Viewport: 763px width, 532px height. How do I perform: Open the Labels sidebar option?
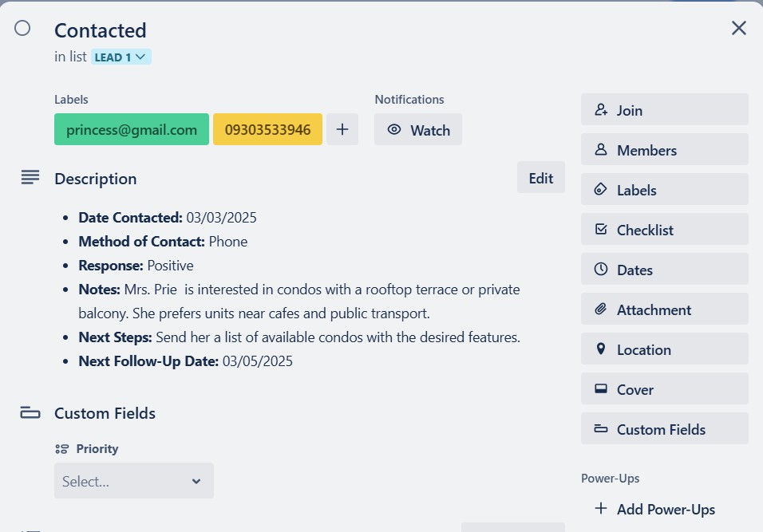point(664,190)
